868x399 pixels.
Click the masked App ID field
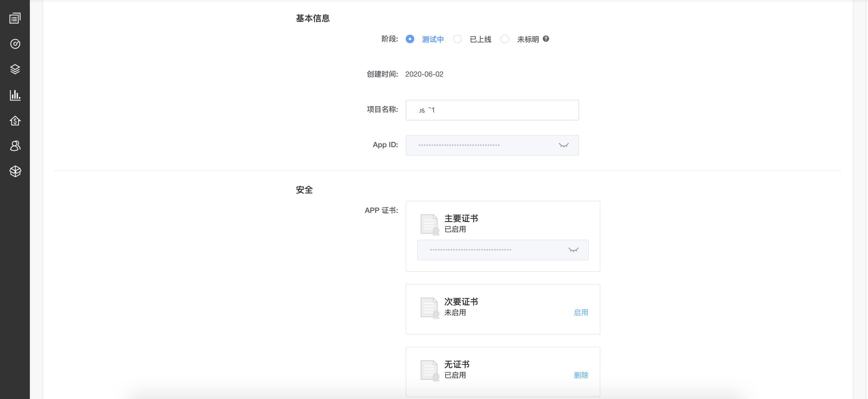pyautogui.click(x=478, y=145)
